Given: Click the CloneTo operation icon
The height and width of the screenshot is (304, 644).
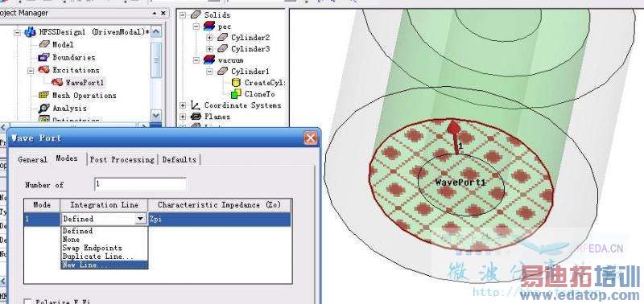Looking at the screenshot, I should pyautogui.click(x=236, y=94).
